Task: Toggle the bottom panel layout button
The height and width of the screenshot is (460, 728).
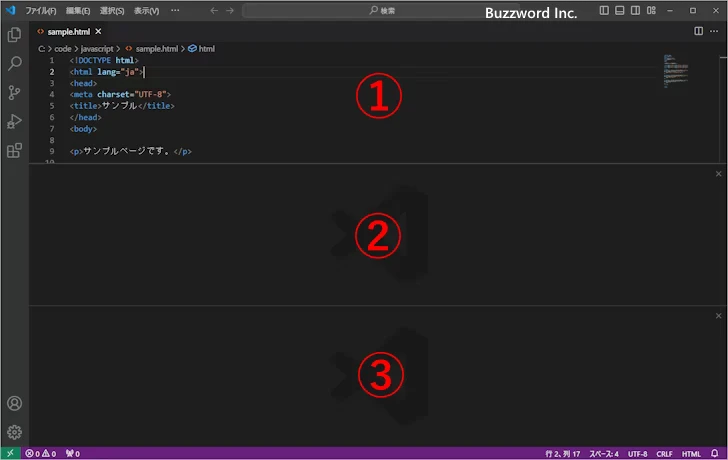Action: [620, 10]
